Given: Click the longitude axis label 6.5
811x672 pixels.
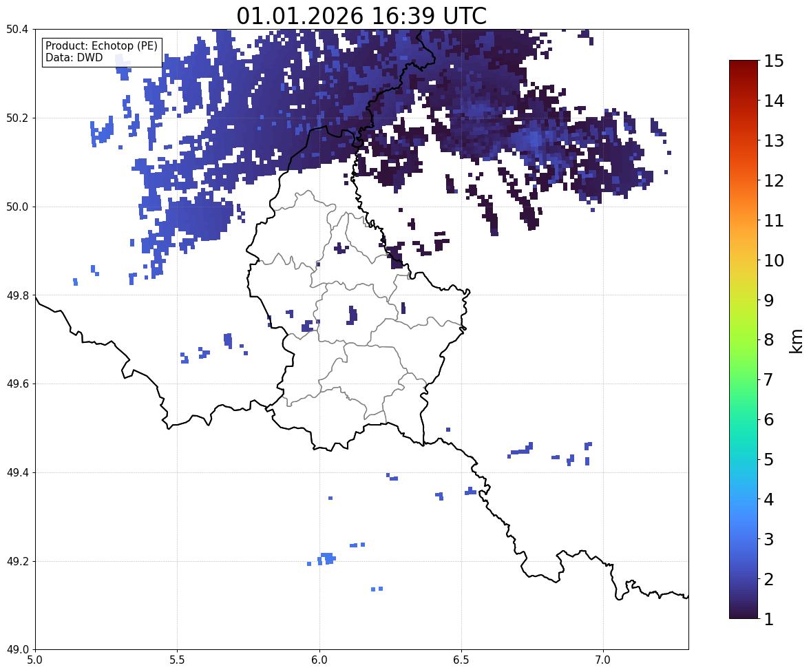Looking at the screenshot, I should click(x=461, y=660).
